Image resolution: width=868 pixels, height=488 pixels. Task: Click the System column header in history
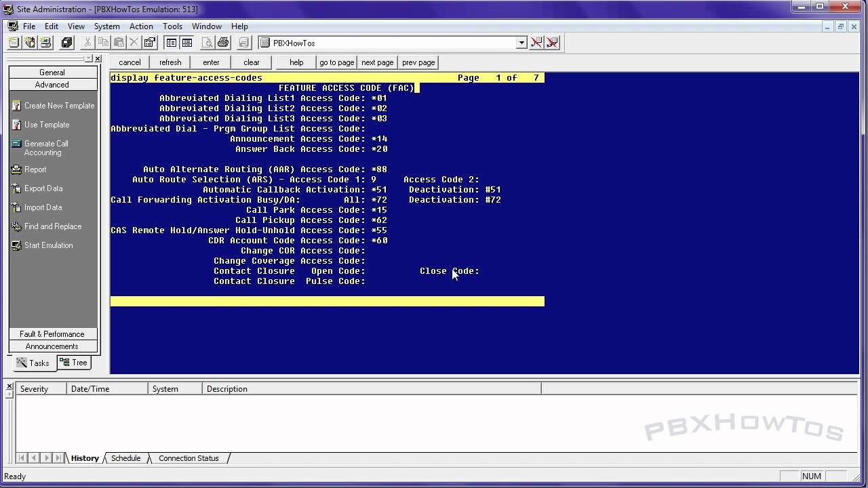[175, 389]
